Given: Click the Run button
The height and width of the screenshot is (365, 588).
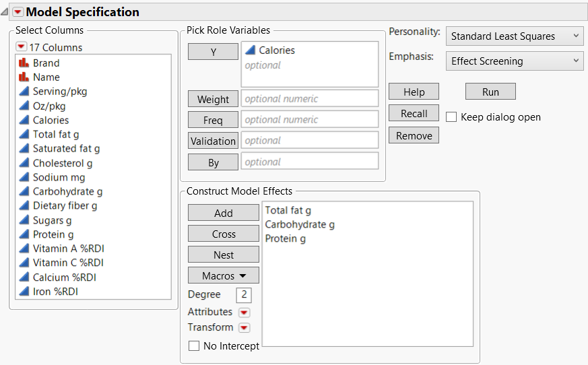Looking at the screenshot, I should click(490, 92).
